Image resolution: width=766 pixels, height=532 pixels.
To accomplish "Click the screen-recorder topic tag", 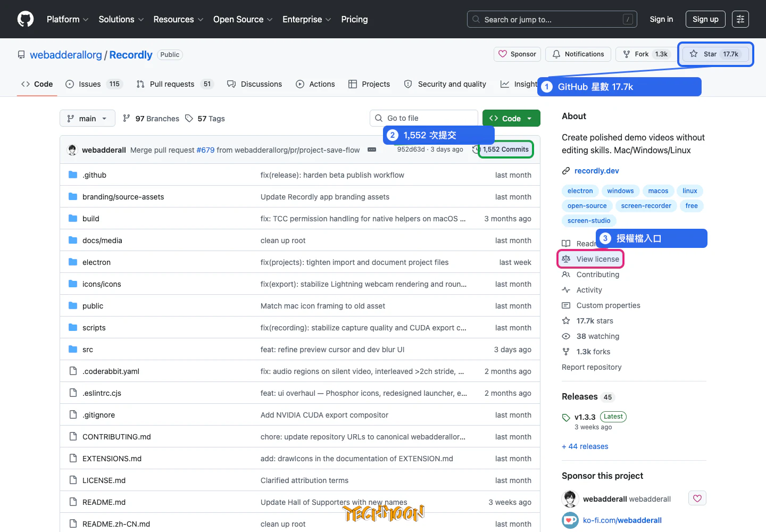I will (646, 206).
